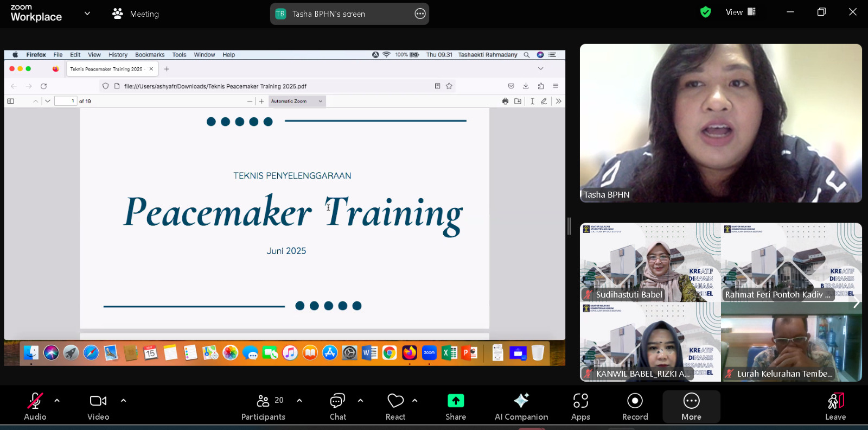Open the React emoji picker

tap(395, 406)
